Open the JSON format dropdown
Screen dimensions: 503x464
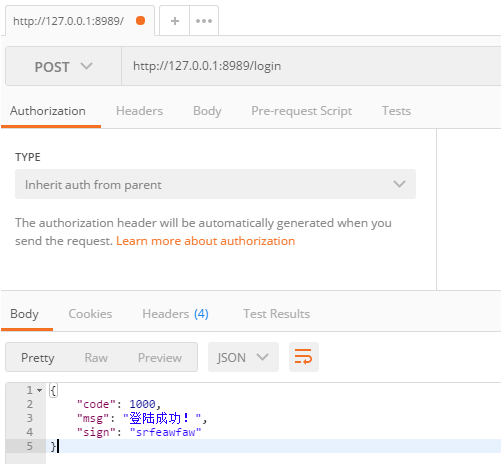click(x=243, y=357)
